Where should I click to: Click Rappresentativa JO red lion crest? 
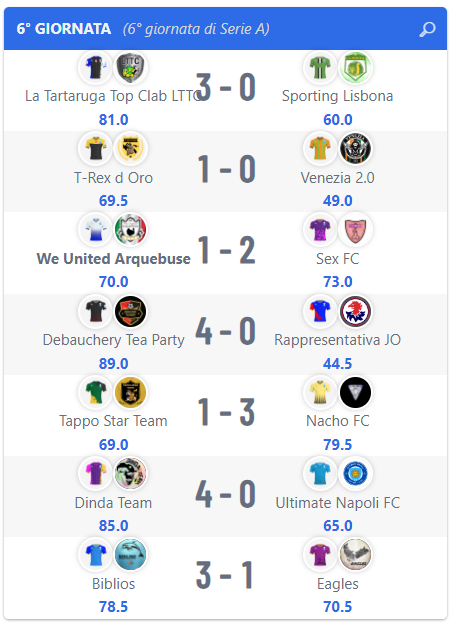tap(355, 311)
